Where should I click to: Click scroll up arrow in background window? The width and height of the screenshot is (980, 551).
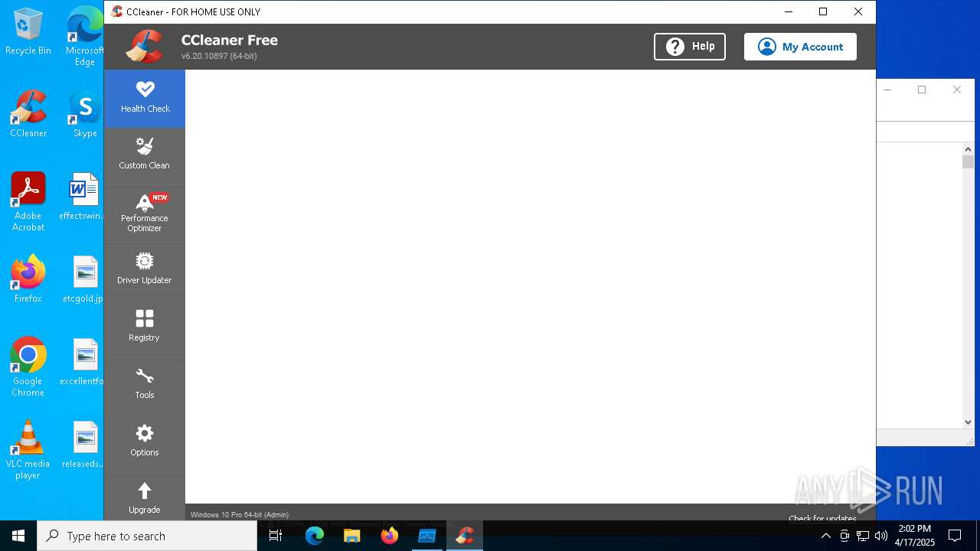(968, 149)
